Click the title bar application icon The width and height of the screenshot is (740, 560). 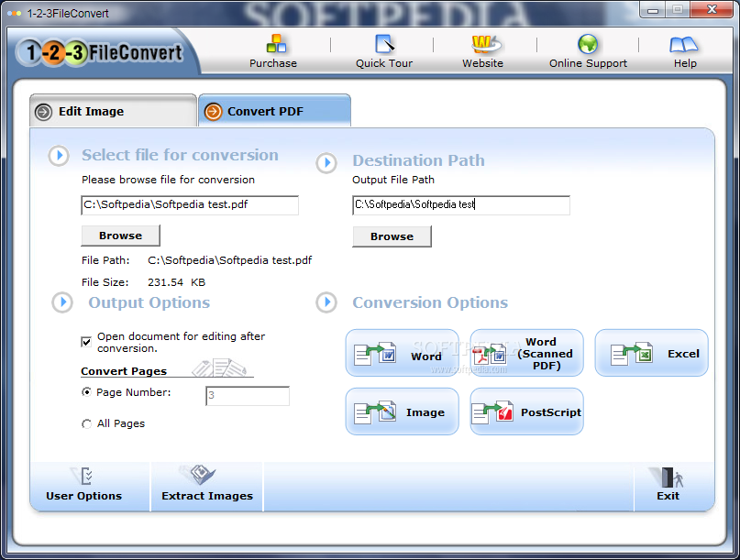(x=14, y=13)
